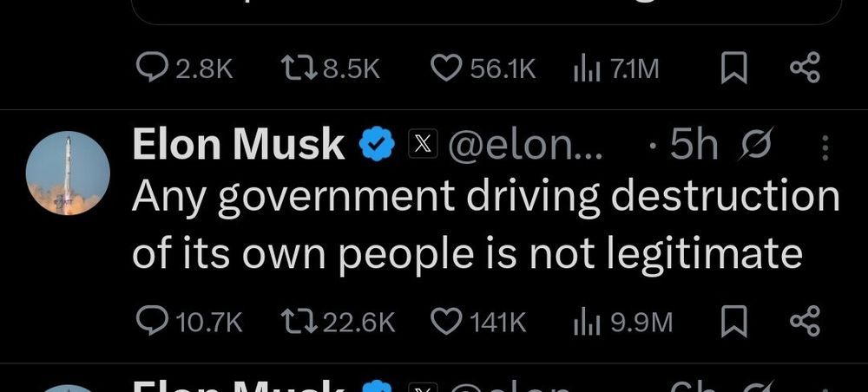Reply to the tweet with 2.8K comments
This screenshot has width=868, height=392.
185,69
